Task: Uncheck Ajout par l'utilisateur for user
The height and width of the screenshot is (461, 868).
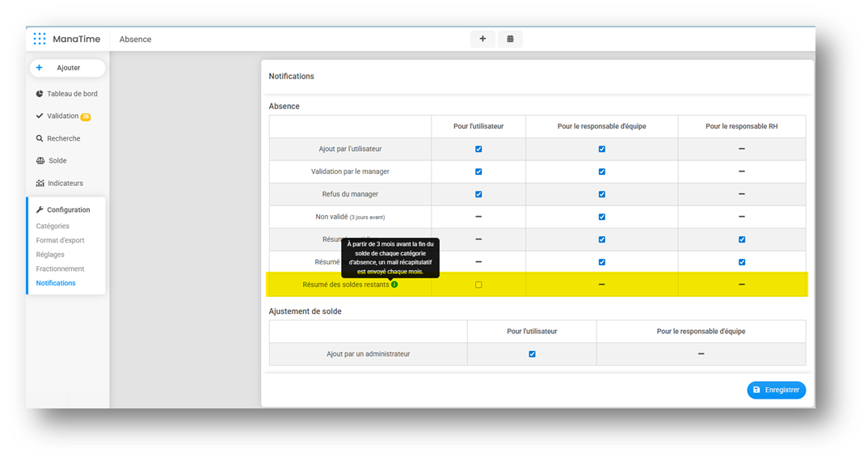Action: tap(478, 149)
